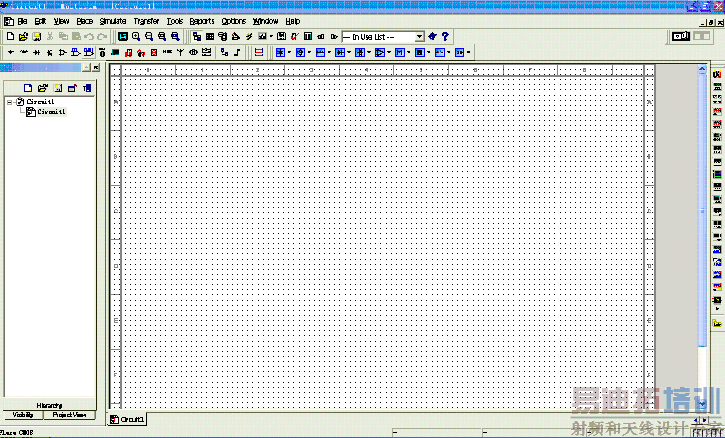Toggle the Design Toolbox panel visibility
Image resolution: width=725 pixels, height=438 pixels.
tap(197, 37)
